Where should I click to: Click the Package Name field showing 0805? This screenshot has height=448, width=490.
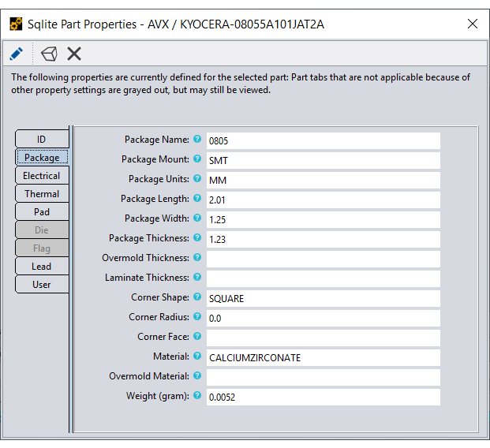tap(323, 140)
